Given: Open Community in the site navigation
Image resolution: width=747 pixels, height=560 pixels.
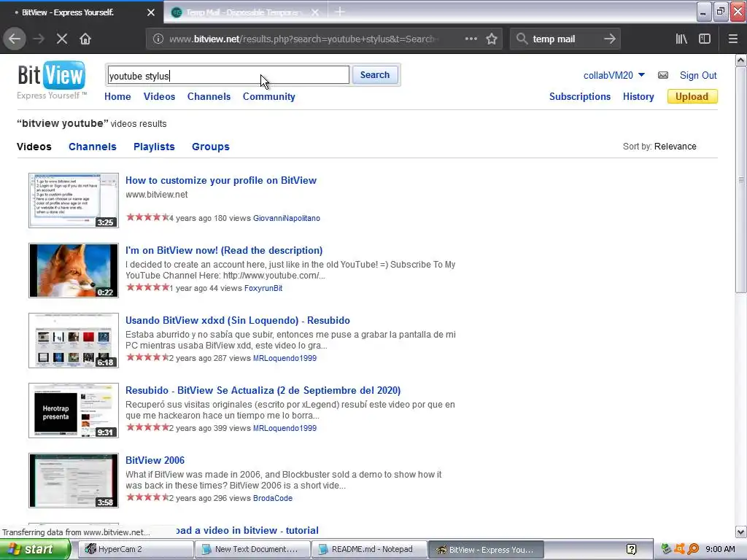Looking at the screenshot, I should click(268, 96).
